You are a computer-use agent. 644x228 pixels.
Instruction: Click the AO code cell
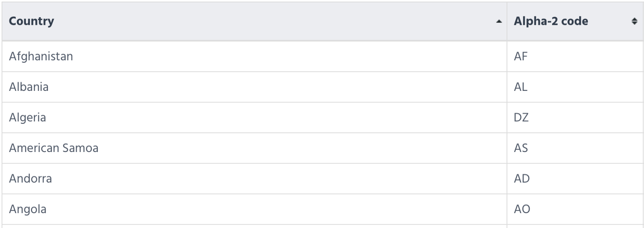click(575, 209)
